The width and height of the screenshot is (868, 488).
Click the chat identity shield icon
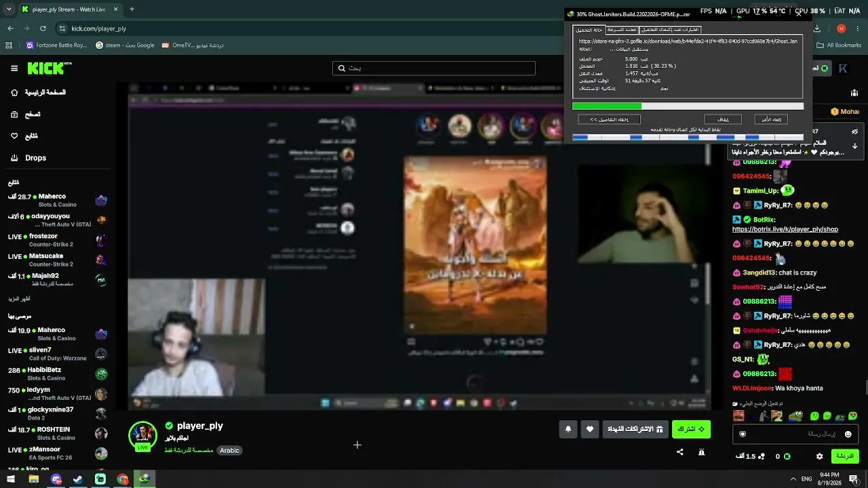tap(743, 434)
